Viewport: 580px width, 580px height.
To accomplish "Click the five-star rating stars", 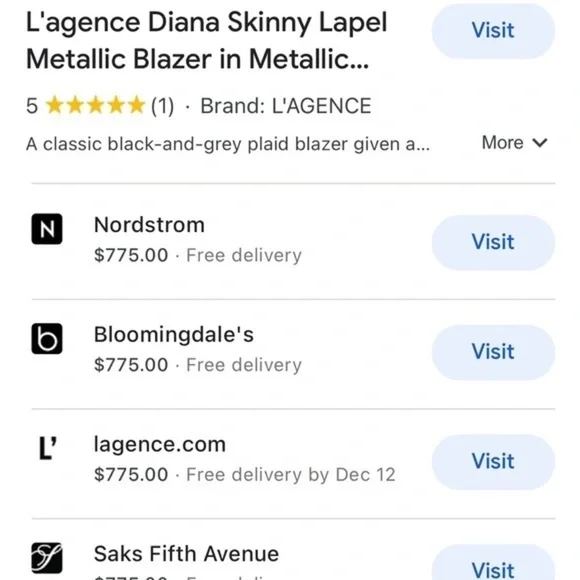I will click(95, 105).
